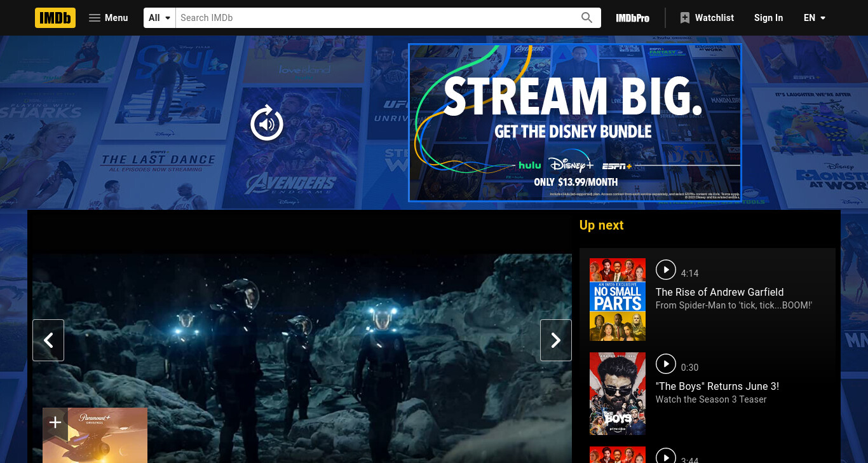The image size is (868, 463).
Task: Click the Up next heading
Action: click(x=601, y=225)
